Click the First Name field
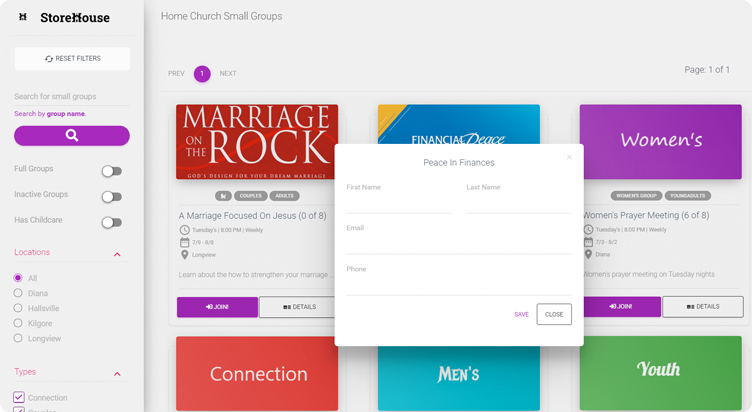Viewport: 752px width, 412px height. click(x=399, y=204)
